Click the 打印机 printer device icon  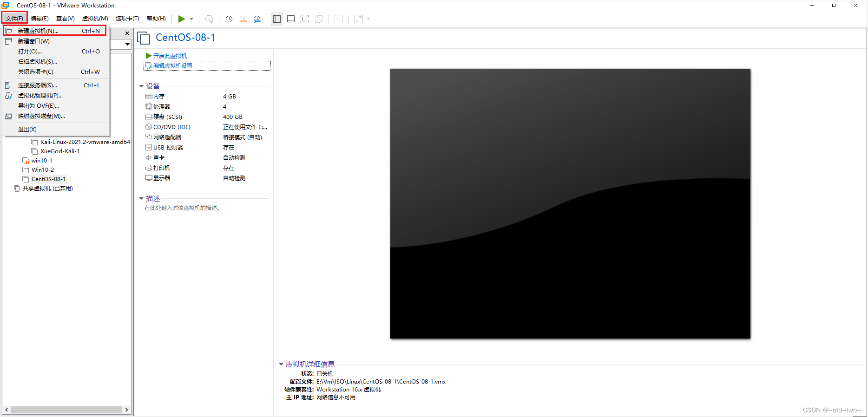point(149,168)
